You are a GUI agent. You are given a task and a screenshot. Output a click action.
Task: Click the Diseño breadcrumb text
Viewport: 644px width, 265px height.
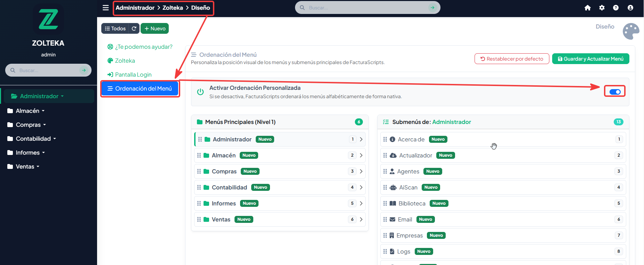(200, 8)
